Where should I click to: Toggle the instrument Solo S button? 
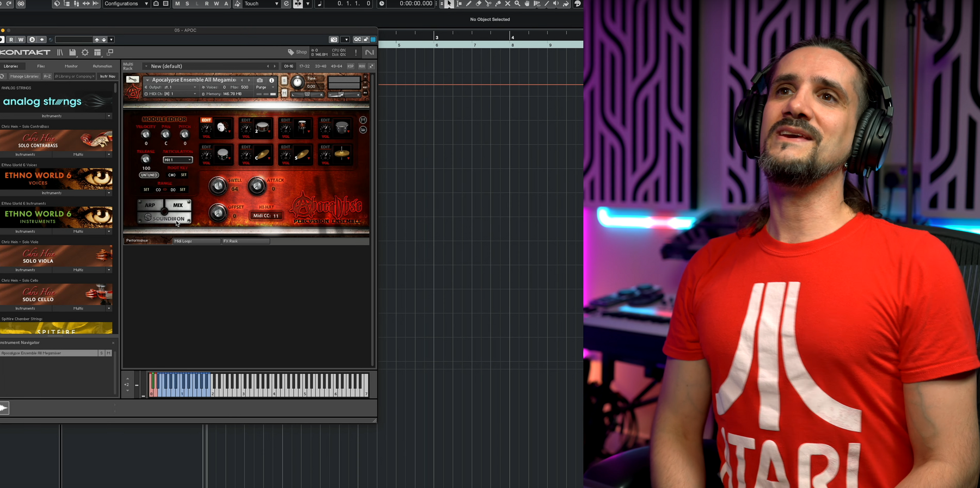[x=284, y=80]
